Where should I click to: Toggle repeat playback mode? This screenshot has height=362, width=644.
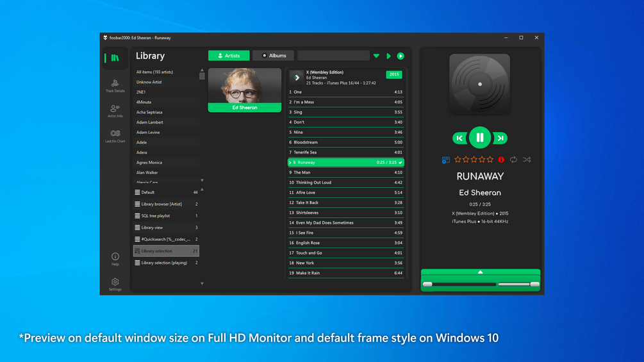[x=513, y=160]
